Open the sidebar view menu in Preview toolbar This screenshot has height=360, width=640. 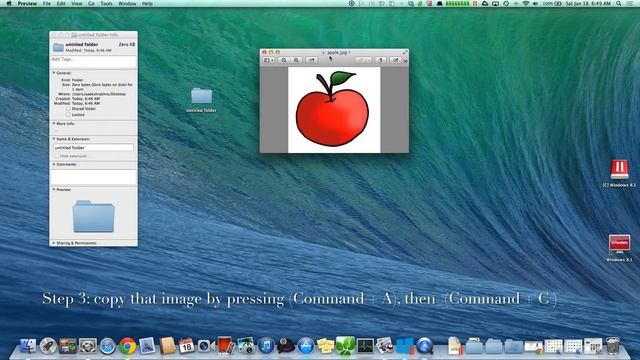click(x=269, y=60)
